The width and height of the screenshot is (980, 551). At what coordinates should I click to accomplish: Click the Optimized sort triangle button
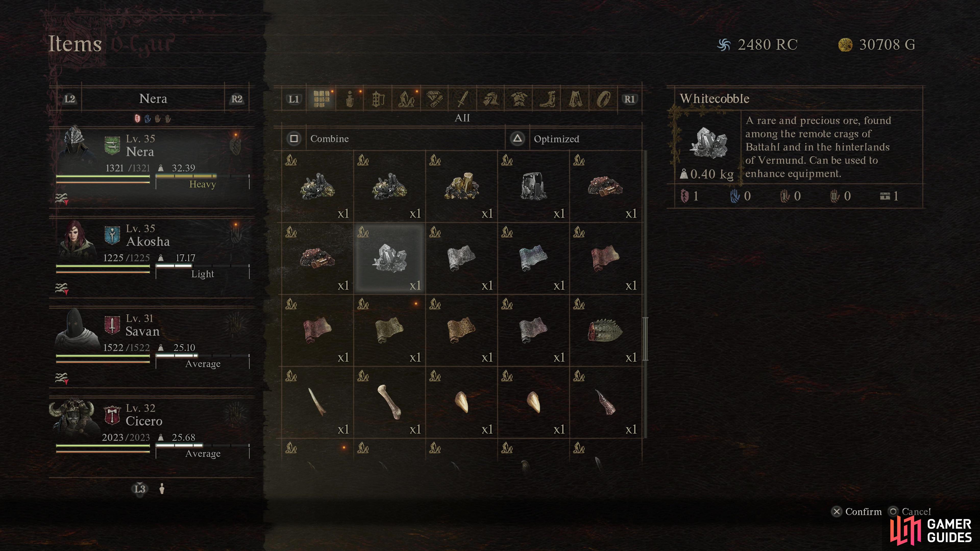pos(517,139)
